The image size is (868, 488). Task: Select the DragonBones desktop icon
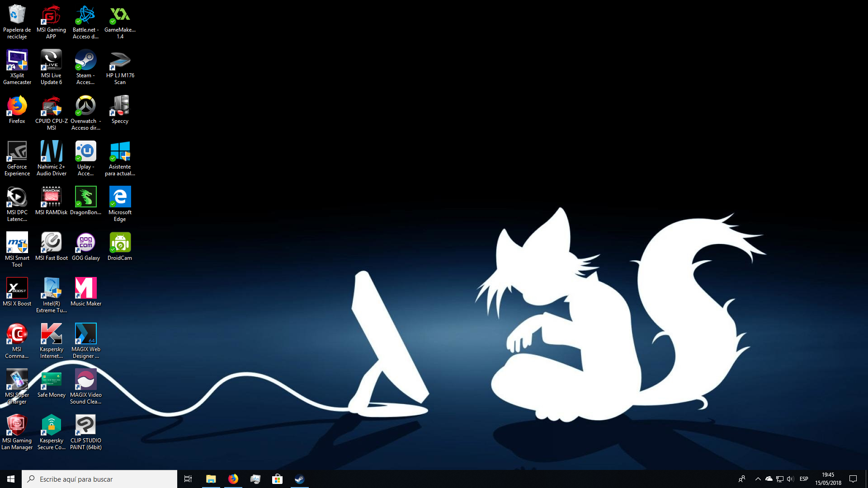[85, 201]
